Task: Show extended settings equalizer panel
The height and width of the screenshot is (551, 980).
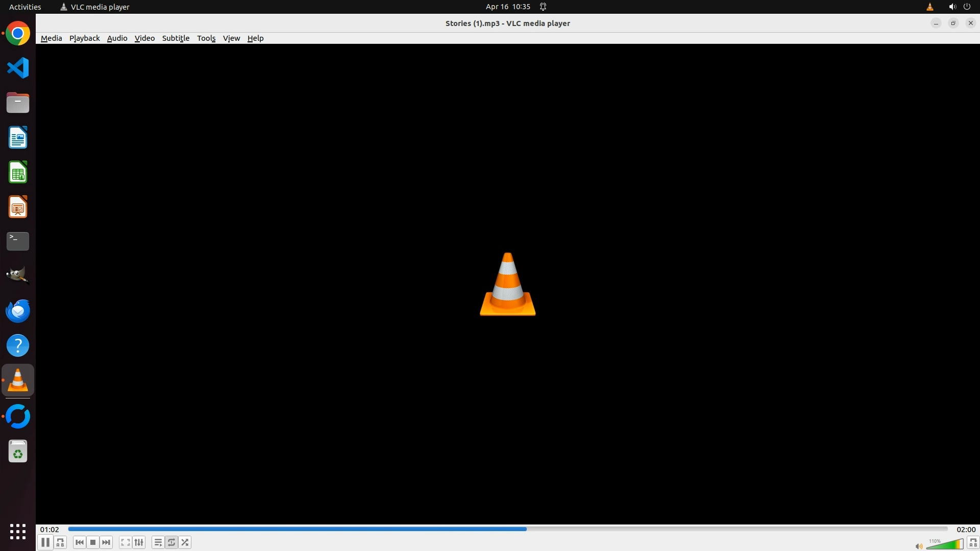Action: pyautogui.click(x=139, y=542)
